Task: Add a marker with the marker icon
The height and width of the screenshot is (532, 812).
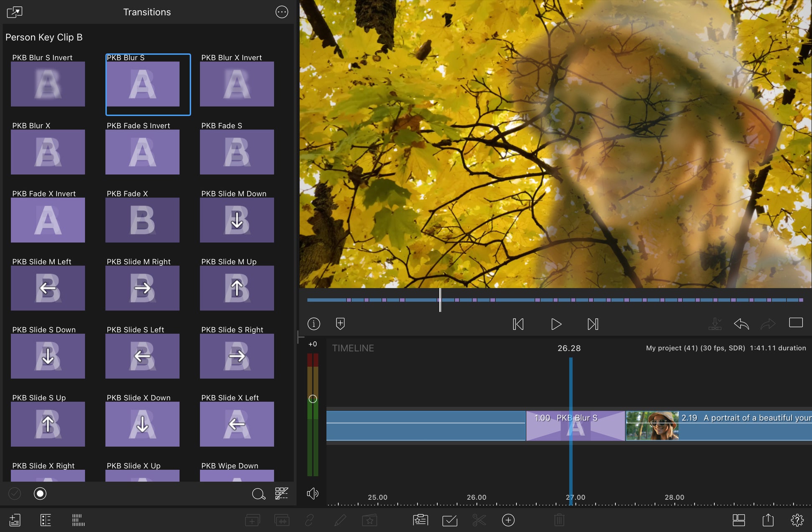Action: [340, 324]
